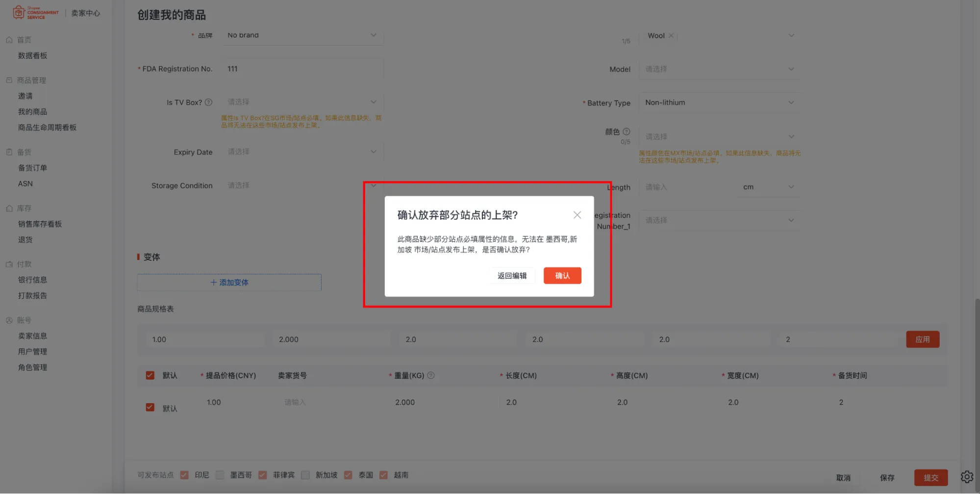Uncheck the 默认 row checkbox in spec table
This screenshot has height=494, width=980.
(150, 407)
